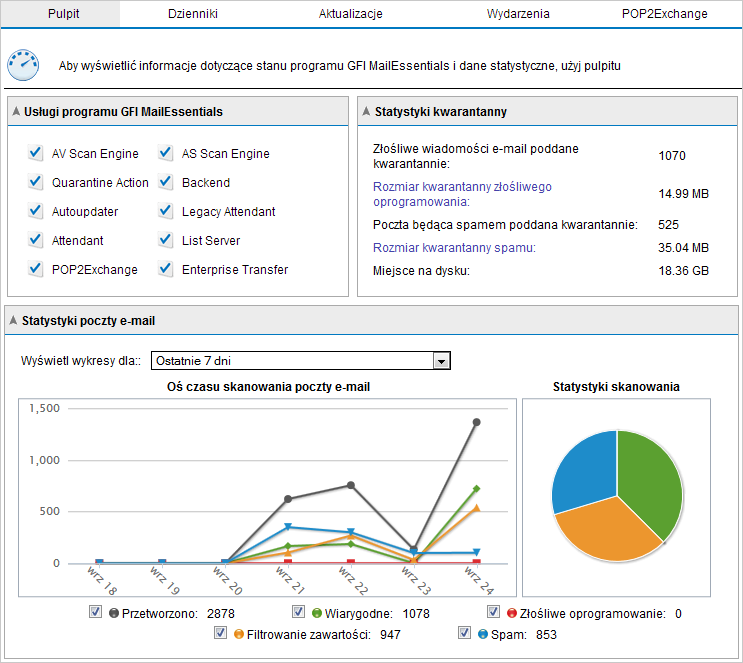Click the Quarantine Action status icon
The height and width of the screenshot is (663, 743).
36,183
